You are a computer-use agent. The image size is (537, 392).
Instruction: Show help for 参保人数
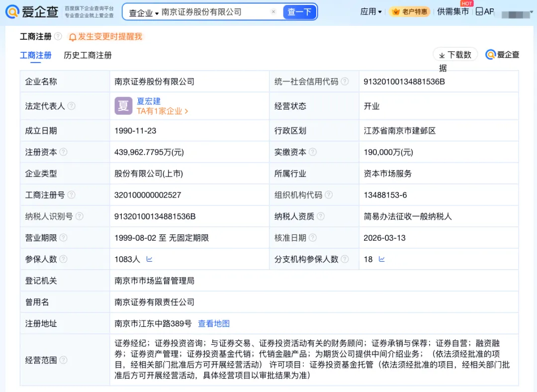point(63,259)
